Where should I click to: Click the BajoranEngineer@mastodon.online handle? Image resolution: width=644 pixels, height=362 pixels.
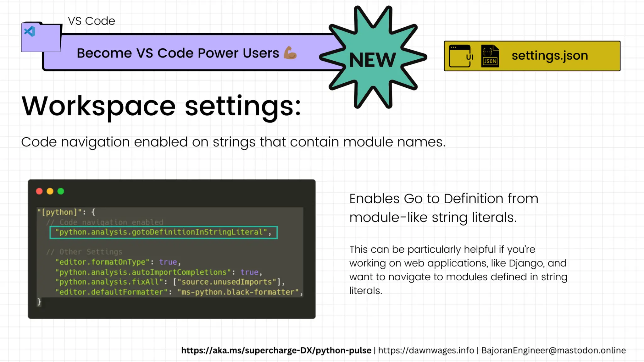click(x=553, y=350)
